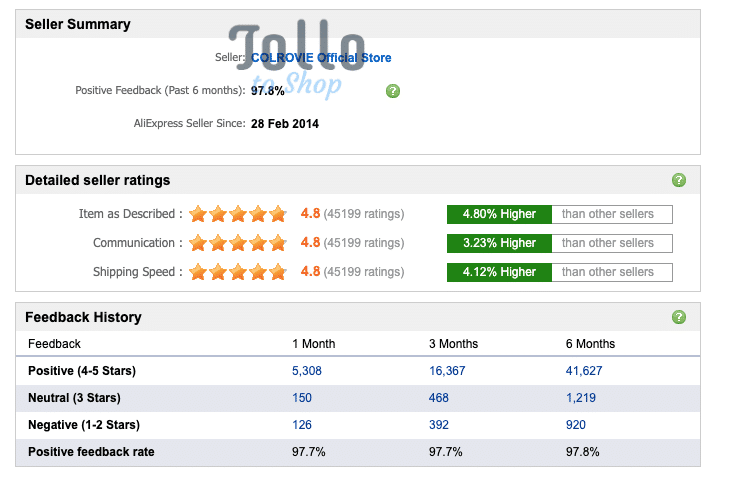
Task: Open 1 Month positive feedback count 5,308
Action: coord(307,371)
